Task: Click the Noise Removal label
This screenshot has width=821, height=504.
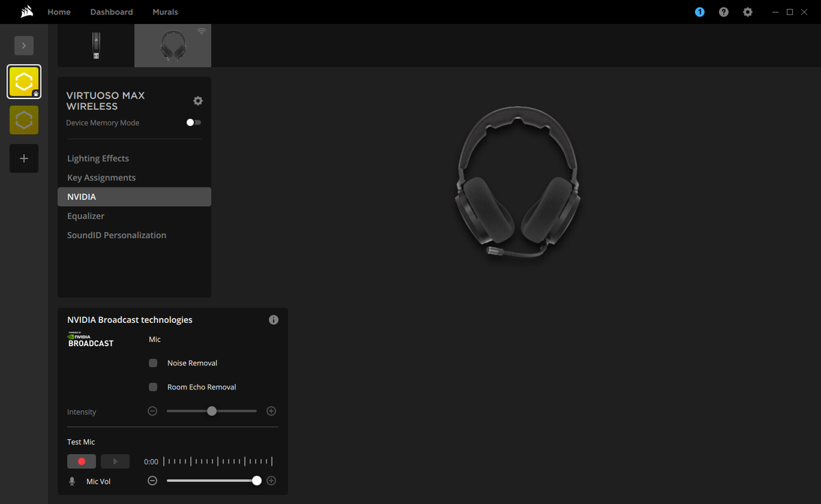Action: [x=192, y=364]
